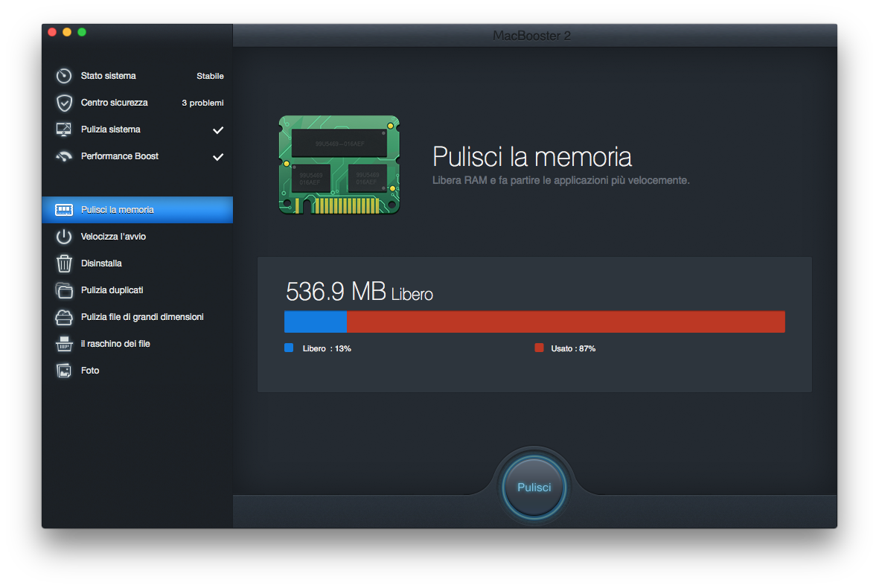This screenshot has width=879, height=588.
Task: Select Performance Boost in sidebar
Action: (x=138, y=156)
